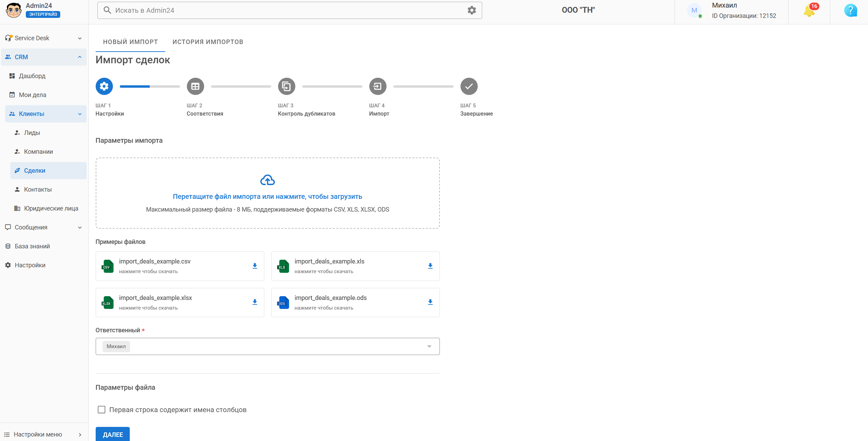Viewport: 868px width, 441px height.
Task: Click the 'Искать в Admin24' search field
Action: pyautogui.click(x=290, y=10)
